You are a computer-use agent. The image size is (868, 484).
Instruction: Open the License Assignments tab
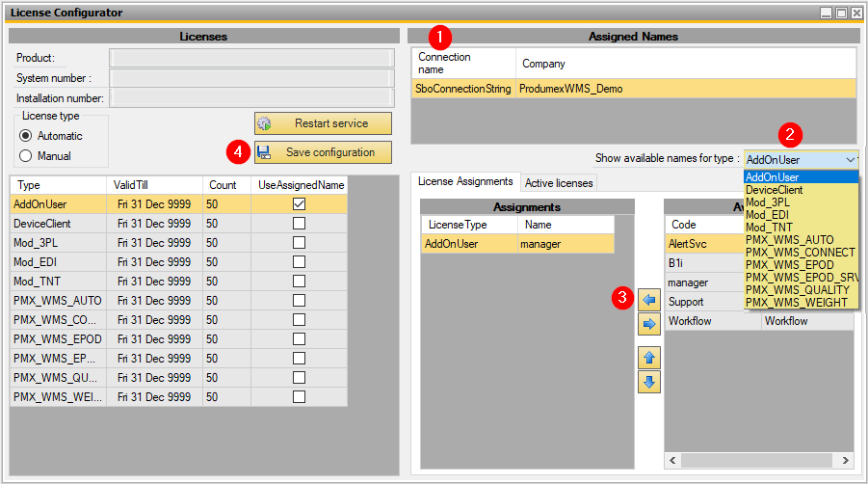pyautogui.click(x=464, y=182)
